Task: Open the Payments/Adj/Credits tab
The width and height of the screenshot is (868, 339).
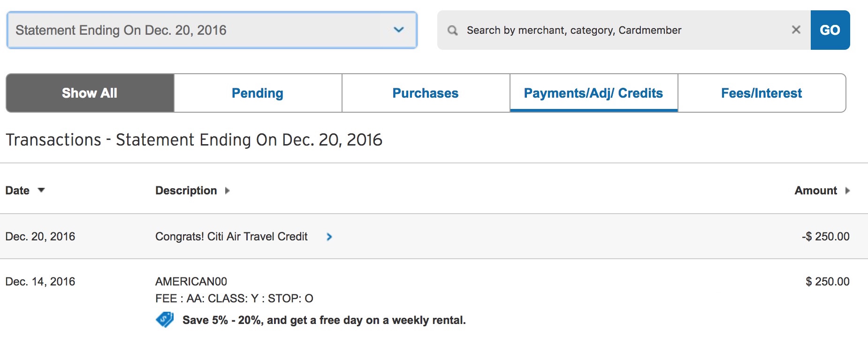Action: click(594, 93)
